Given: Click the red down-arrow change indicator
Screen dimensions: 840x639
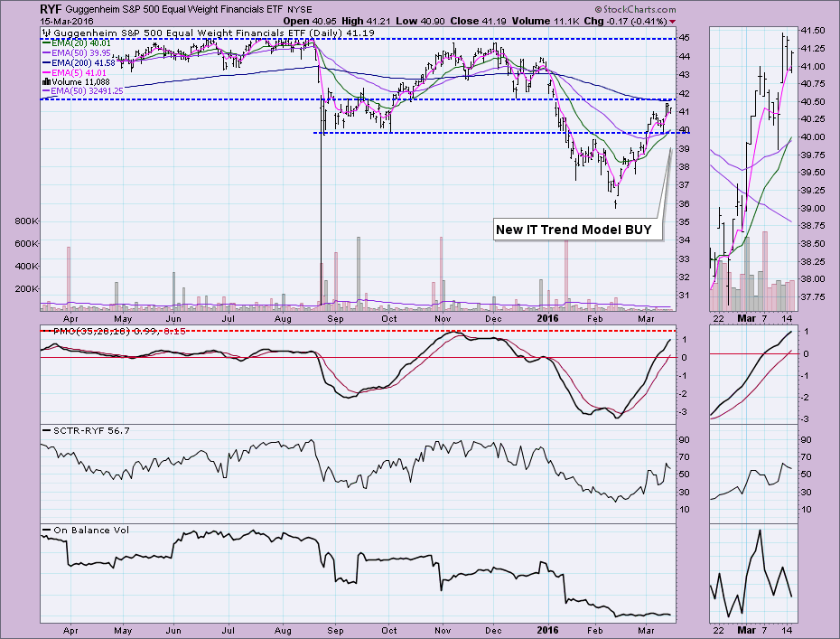Looking at the screenshot, I should (672, 22).
